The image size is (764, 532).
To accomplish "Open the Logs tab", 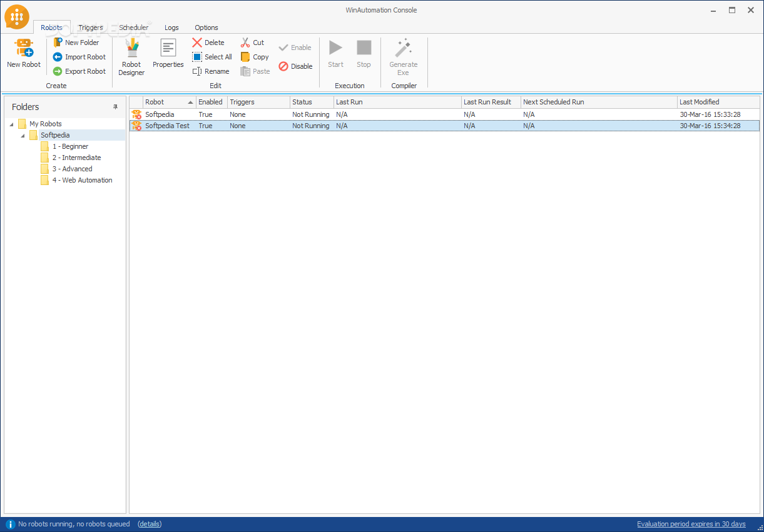I will point(171,28).
